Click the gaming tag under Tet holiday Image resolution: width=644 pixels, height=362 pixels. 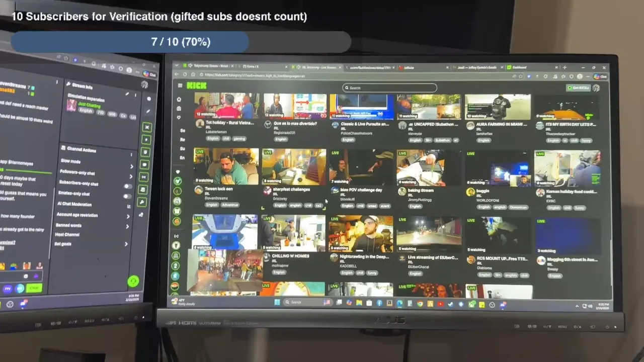click(x=239, y=138)
